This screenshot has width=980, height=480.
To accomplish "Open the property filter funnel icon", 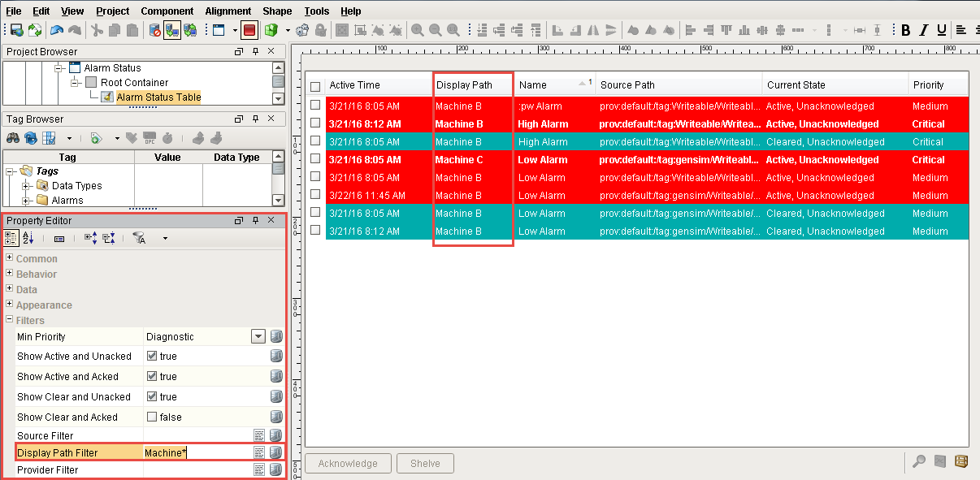I will pyautogui.click(x=139, y=238).
